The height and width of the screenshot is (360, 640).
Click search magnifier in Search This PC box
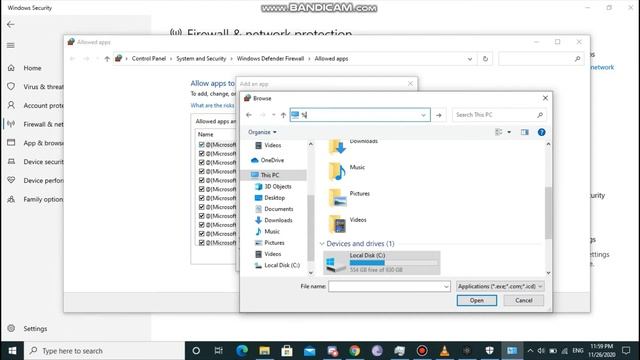540,115
